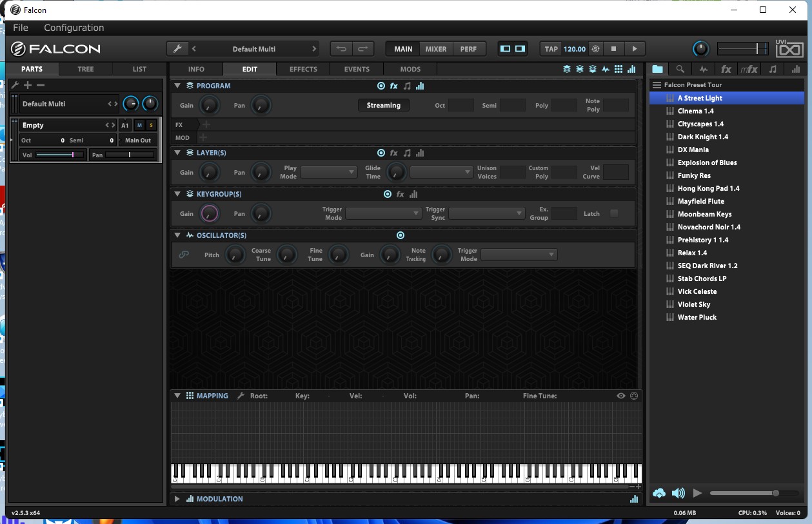Screen dimensions: 812x524
Task: Open the EFFECTS tab
Action: (x=303, y=69)
